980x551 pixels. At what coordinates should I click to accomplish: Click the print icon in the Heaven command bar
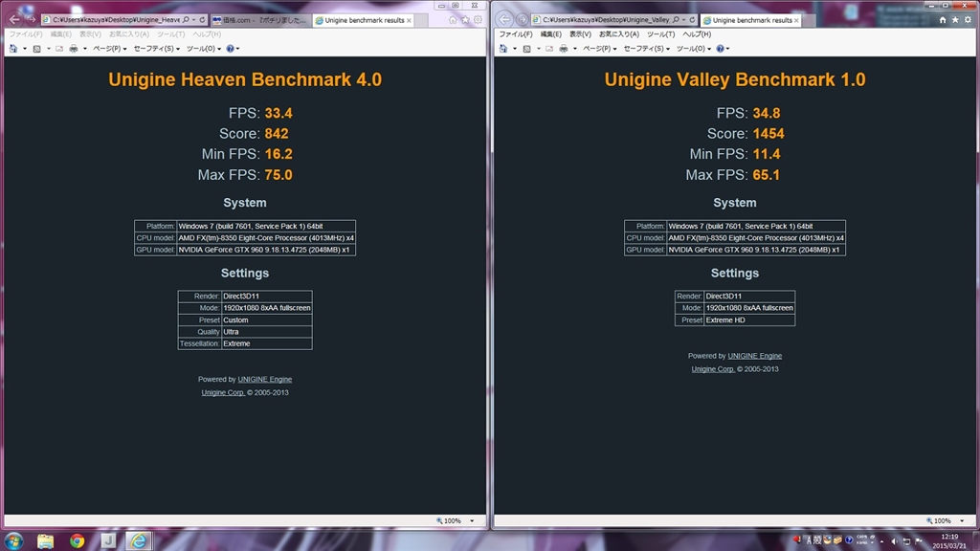(73, 48)
